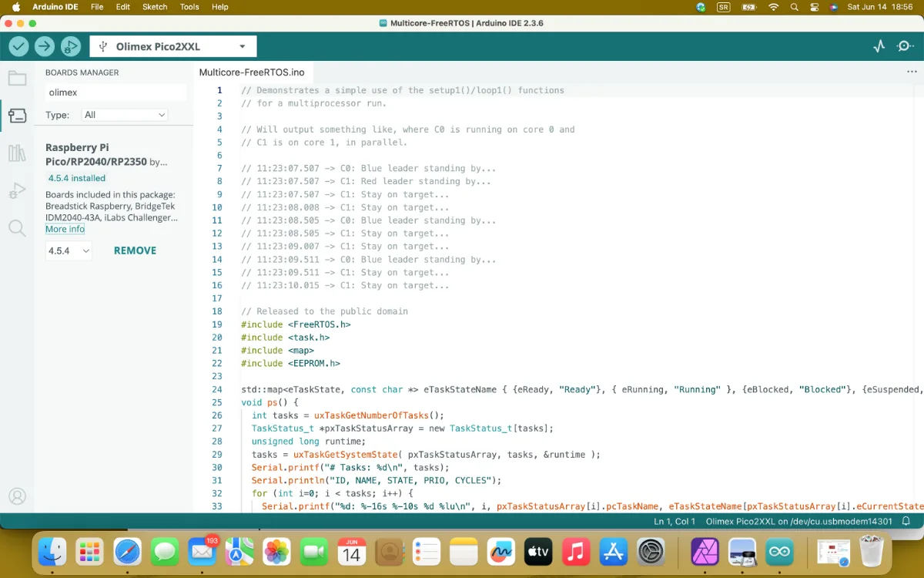Launch Safari from the Dock
This screenshot has height=578, width=924.
click(x=128, y=552)
